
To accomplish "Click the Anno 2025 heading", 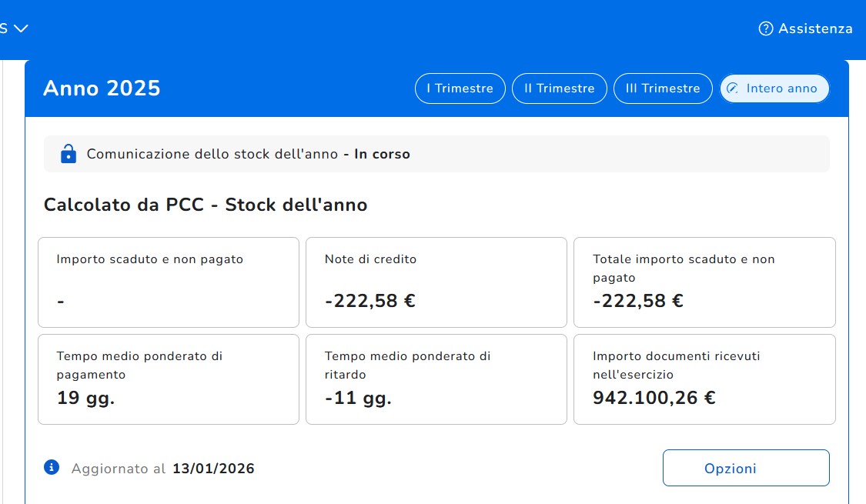I will pyautogui.click(x=102, y=88).
